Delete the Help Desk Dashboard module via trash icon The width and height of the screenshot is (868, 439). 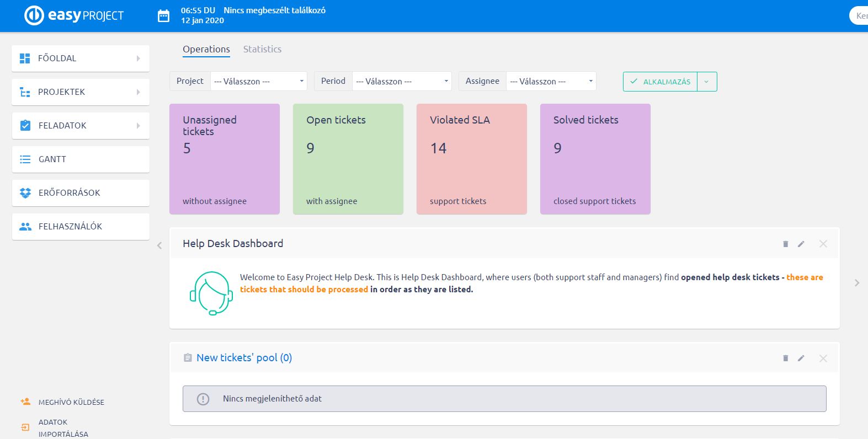click(785, 244)
